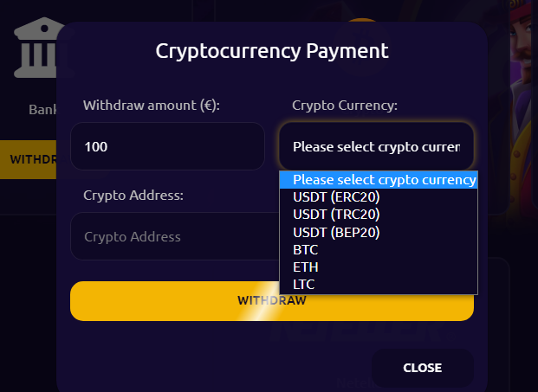This screenshot has height=392, width=538.
Task: Click the background WITHDR button under Bank
Action: pos(29,159)
